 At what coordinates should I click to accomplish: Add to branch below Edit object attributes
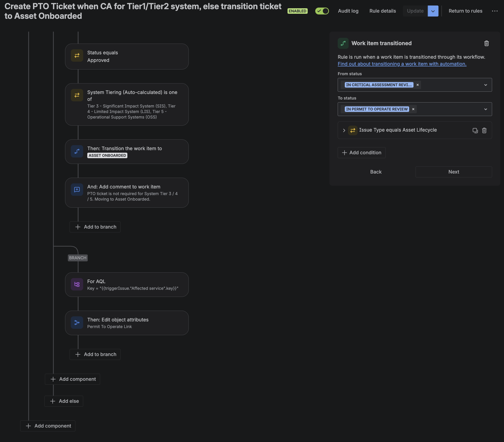pos(95,354)
